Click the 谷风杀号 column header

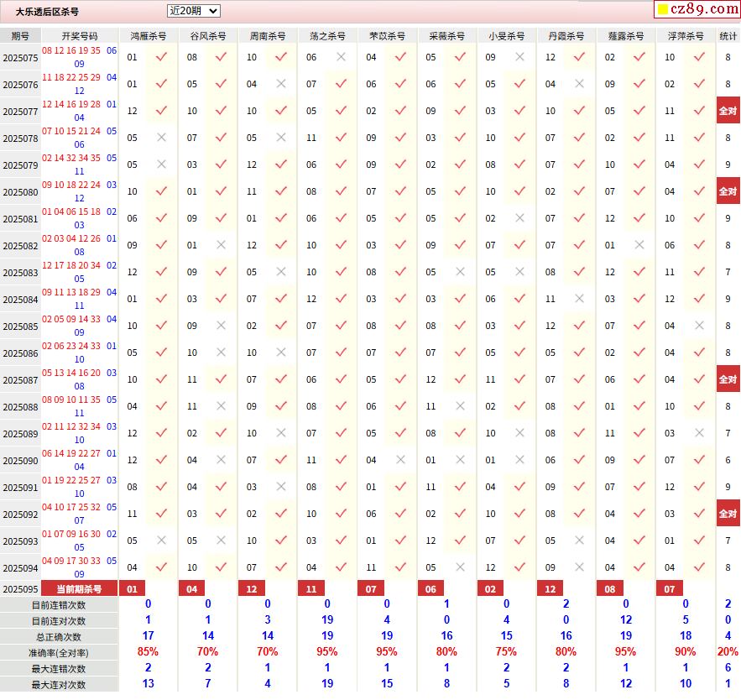pyautogui.click(x=208, y=36)
